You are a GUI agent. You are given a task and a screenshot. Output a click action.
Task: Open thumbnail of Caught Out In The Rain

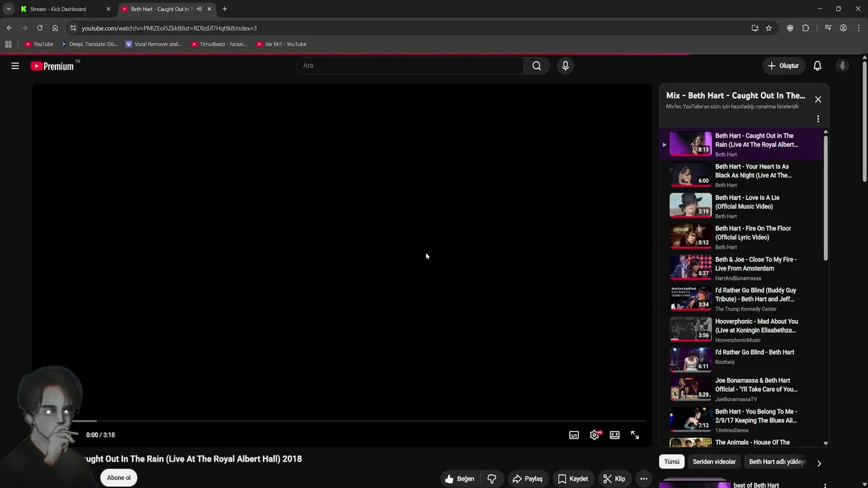(690, 144)
